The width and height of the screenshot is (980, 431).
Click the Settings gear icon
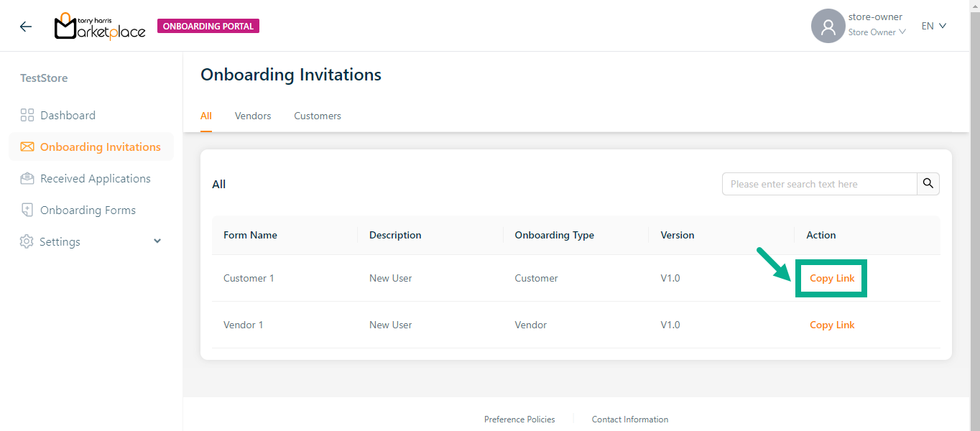27,241
